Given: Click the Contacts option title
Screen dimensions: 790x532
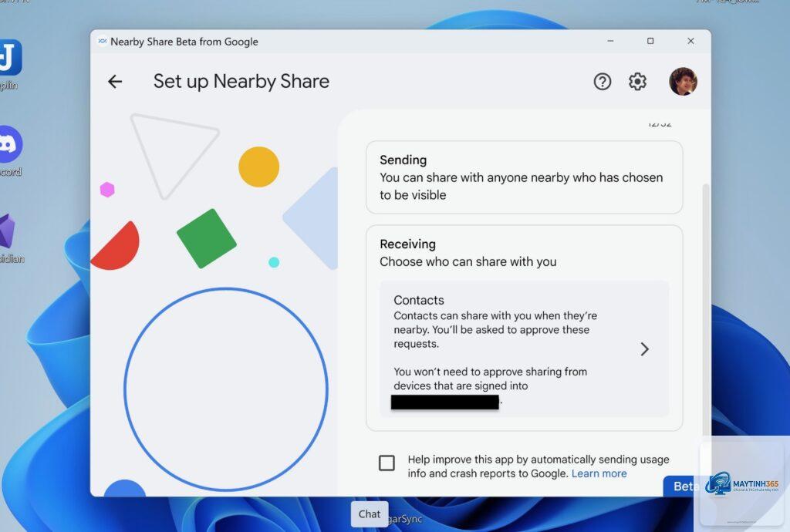Looking at the screenshot, I should 419,300.
